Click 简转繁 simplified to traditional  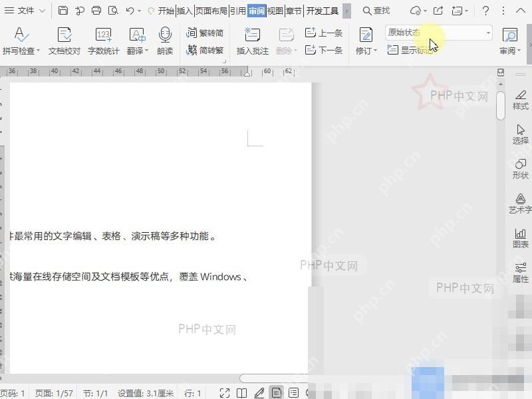coord(205,51)
